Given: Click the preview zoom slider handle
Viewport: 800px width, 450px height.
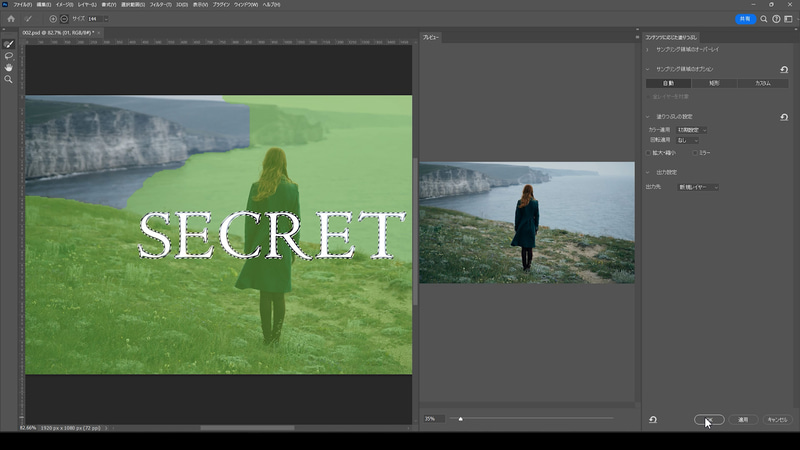Looking at the screenshot, I should click(461, 419).
